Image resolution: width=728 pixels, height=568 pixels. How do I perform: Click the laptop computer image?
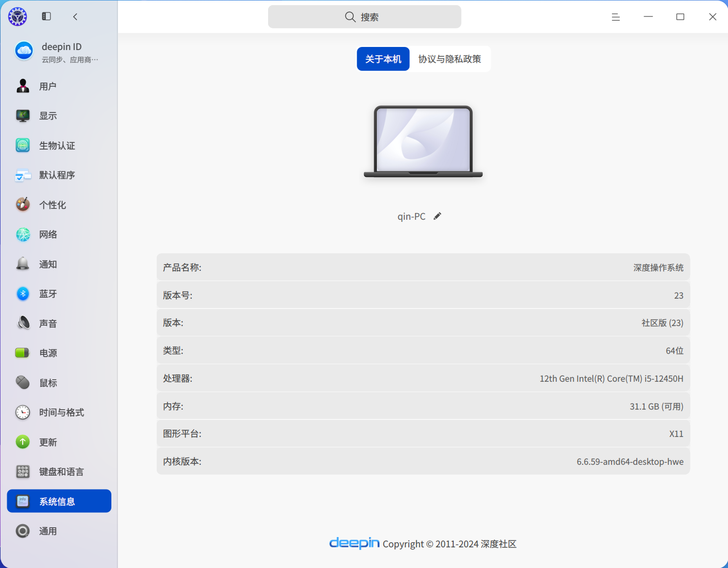pos(423,142)
